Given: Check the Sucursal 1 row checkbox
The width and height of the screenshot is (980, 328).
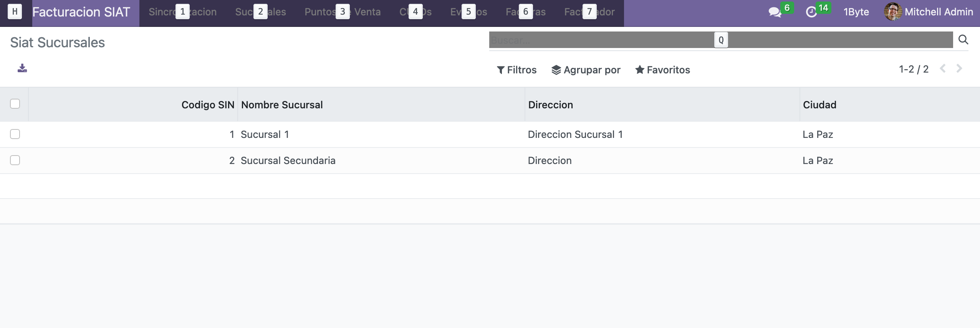Looking at the screenshot, I should (15, 134).
